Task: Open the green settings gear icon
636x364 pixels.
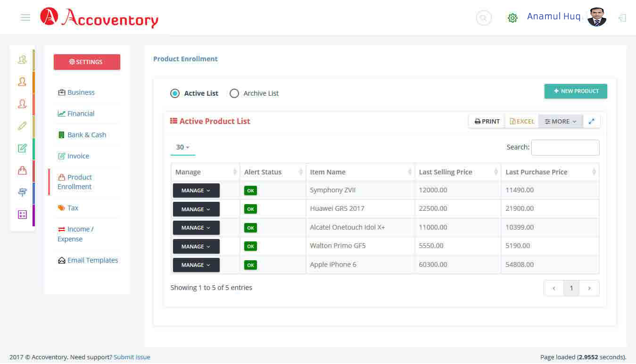Action: 512,18
